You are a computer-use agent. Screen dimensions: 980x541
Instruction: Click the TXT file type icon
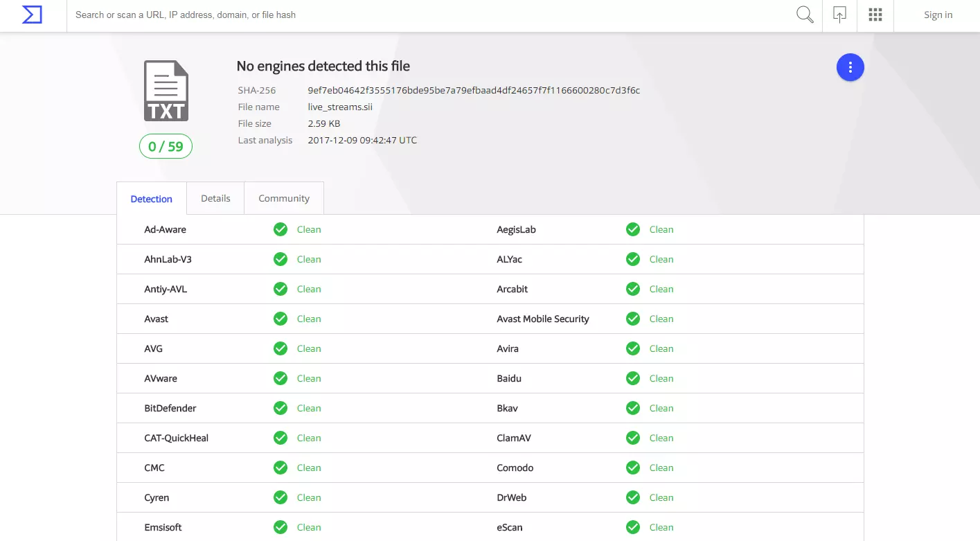(x=166, y=91)
